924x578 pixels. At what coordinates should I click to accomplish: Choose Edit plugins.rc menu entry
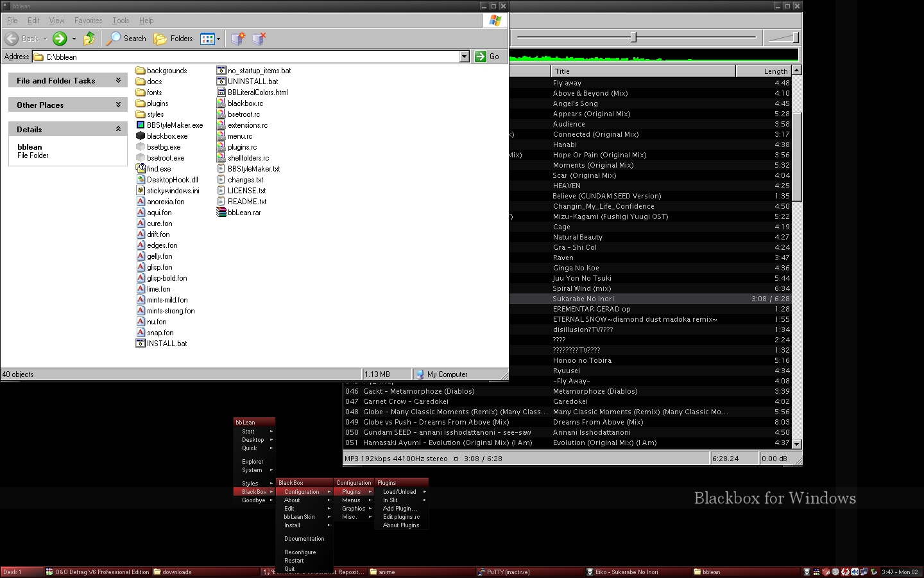coord(402,517)
